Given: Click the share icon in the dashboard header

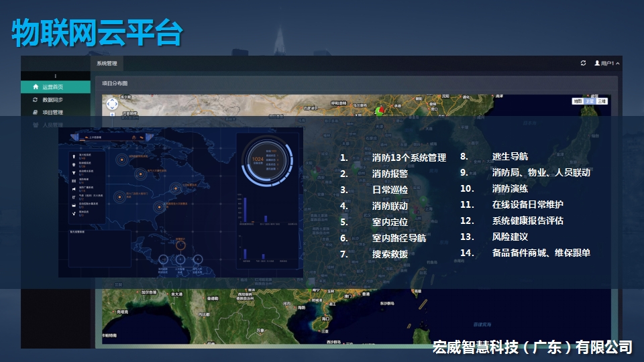Looking at the screenshot, I should coord(134,137).
